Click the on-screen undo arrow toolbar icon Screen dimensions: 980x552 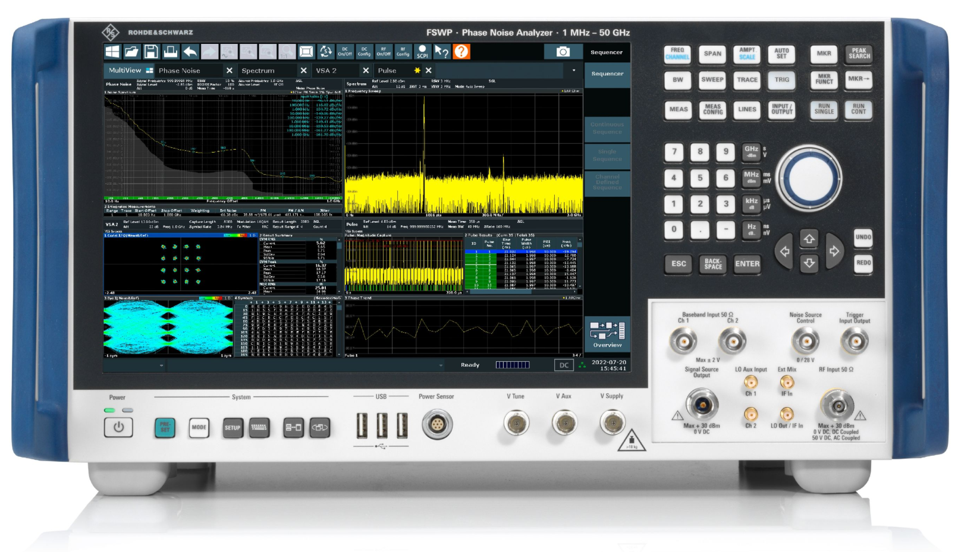[190, 52]
